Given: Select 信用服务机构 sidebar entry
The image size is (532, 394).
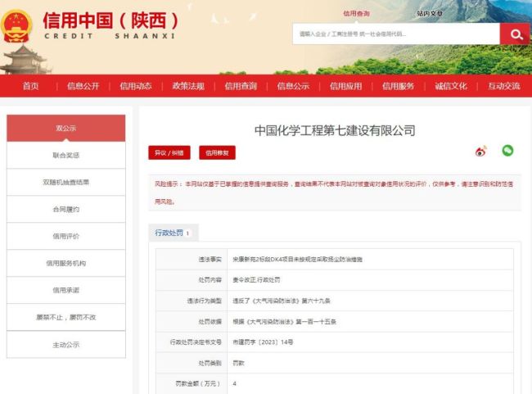Looking at the screenshot, I should [66, 263].
